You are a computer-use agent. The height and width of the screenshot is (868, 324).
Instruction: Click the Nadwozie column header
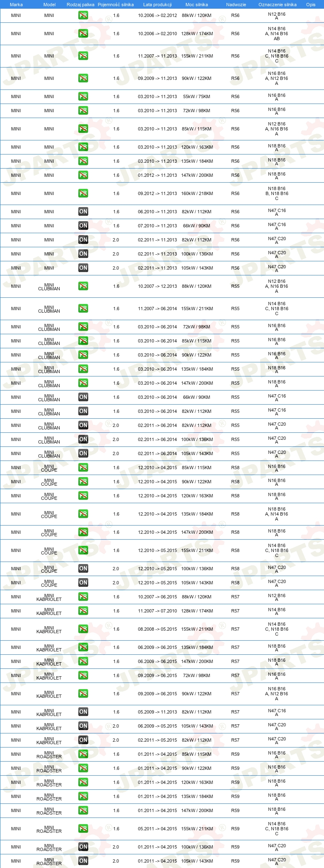236,5
